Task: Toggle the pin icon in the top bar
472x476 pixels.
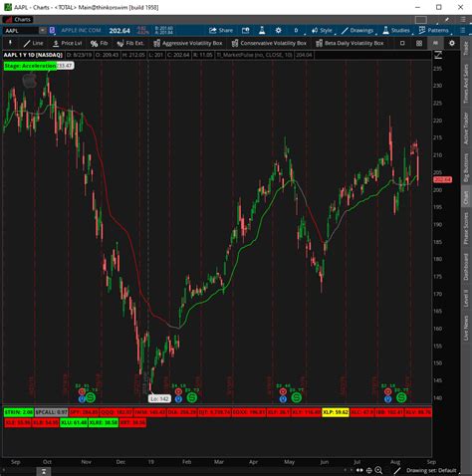Action: (x=447, y=20)
